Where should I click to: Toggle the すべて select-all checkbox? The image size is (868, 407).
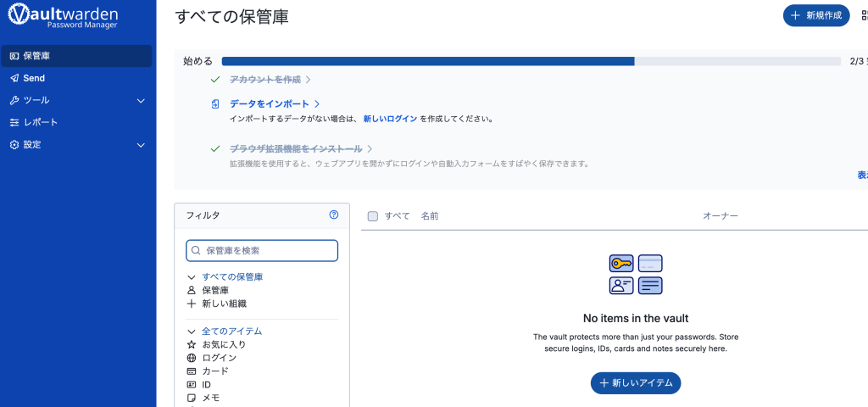[373, 216]
